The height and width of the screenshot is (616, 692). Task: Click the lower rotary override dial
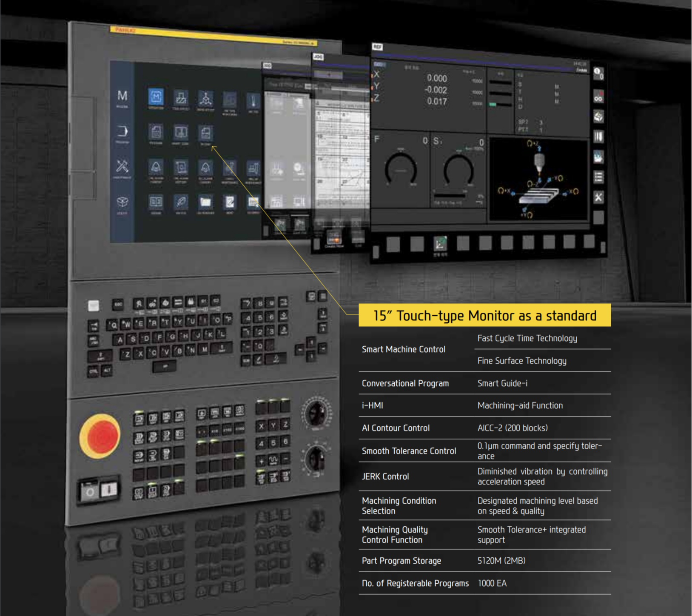coord(316,459)
